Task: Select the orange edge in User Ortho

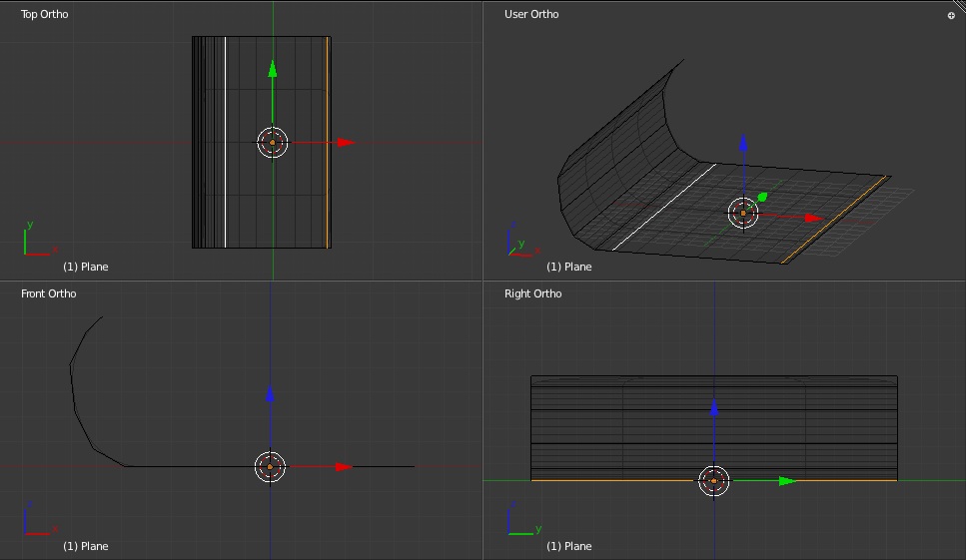Action: pos(835,220)
